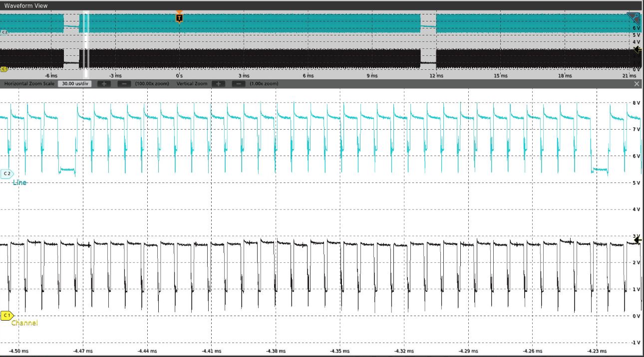Click the yellow C1 badge in overview
644x357 pixels.
3,69
